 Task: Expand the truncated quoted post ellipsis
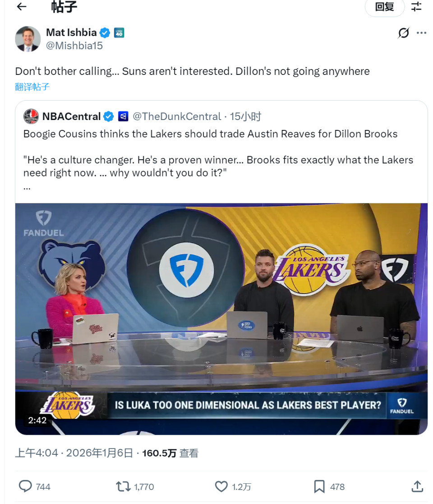pos(27,188)
